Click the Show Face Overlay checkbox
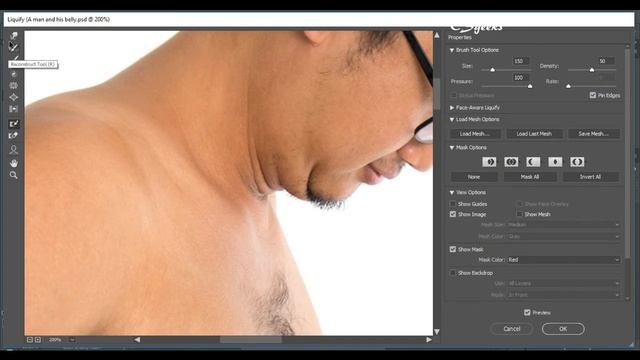The width and height of the screenshot is (640, 360). tap(519, 204)
